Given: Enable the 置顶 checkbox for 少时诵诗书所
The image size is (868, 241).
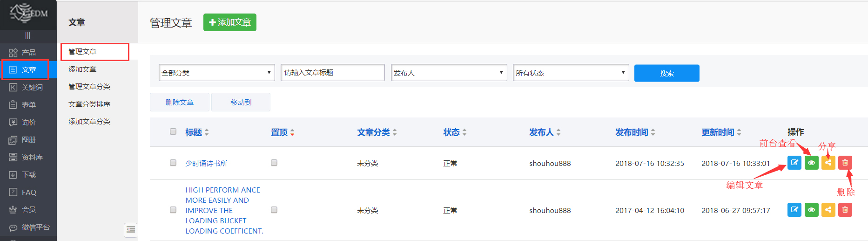Looking at the screenshot, I should pos(274,163).
